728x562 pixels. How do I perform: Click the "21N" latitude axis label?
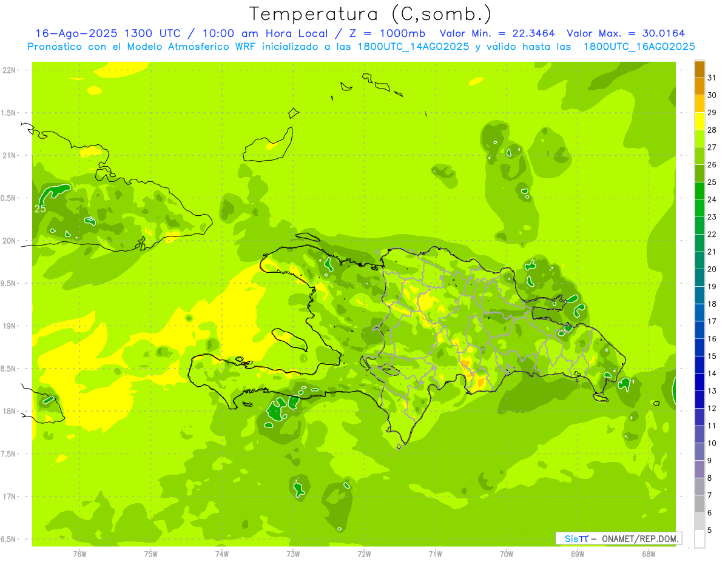10,156
